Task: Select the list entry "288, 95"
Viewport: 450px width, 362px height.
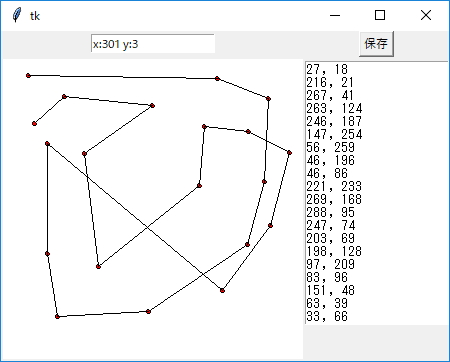Action: pyautogui.click(x=330, y=212)
